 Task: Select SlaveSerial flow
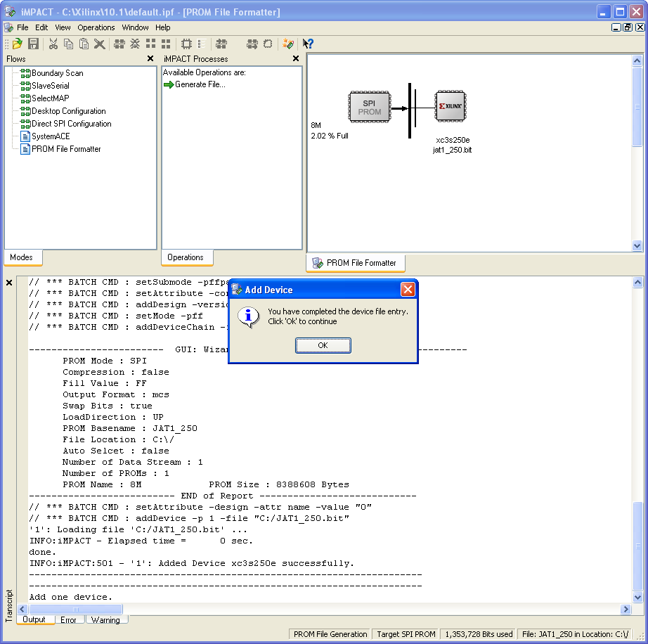[45, 86]
